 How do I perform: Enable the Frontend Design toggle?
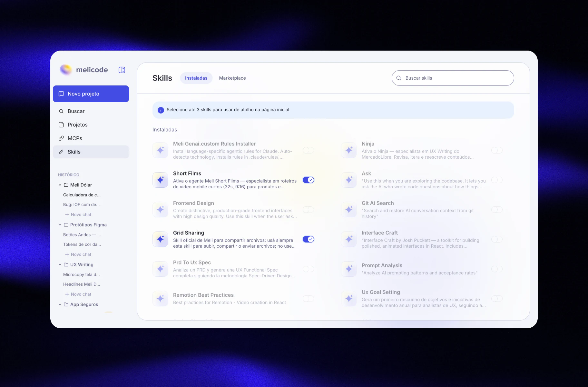coord(308,210)
